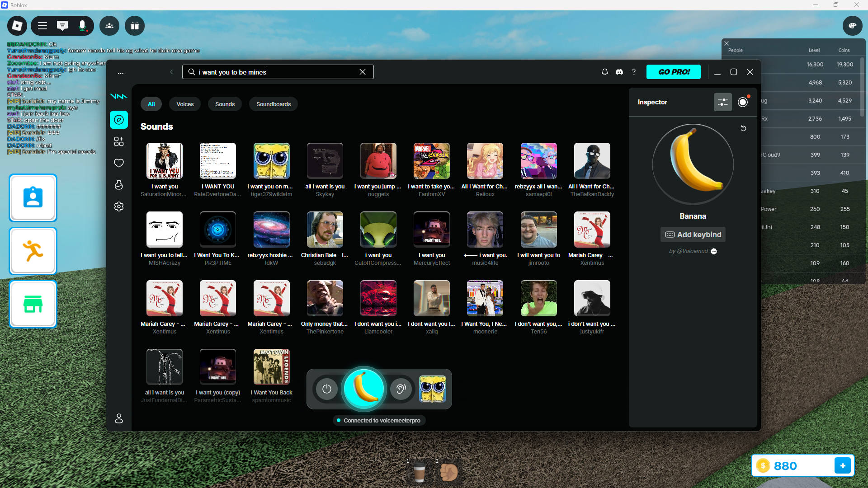Open Voicemod explore compass sidebar icon
The width and height of the screenshot is (868, 488).
[x=119, y=120]
